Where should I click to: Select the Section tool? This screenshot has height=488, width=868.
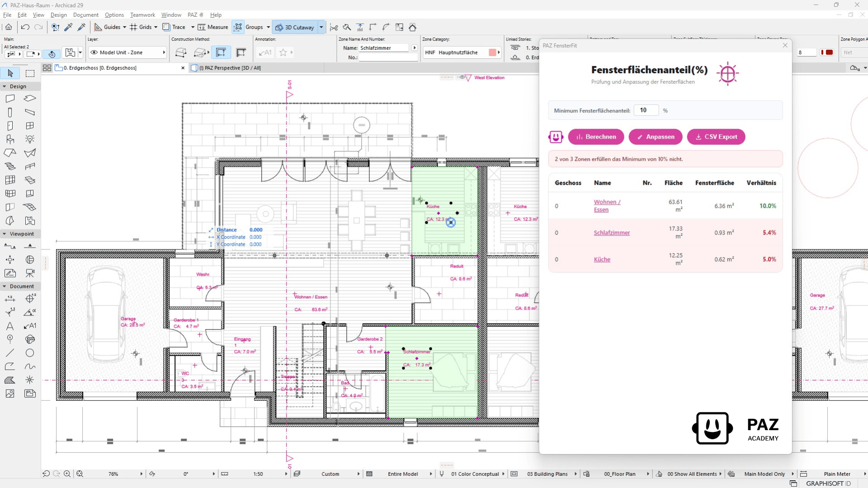point(10,246)
